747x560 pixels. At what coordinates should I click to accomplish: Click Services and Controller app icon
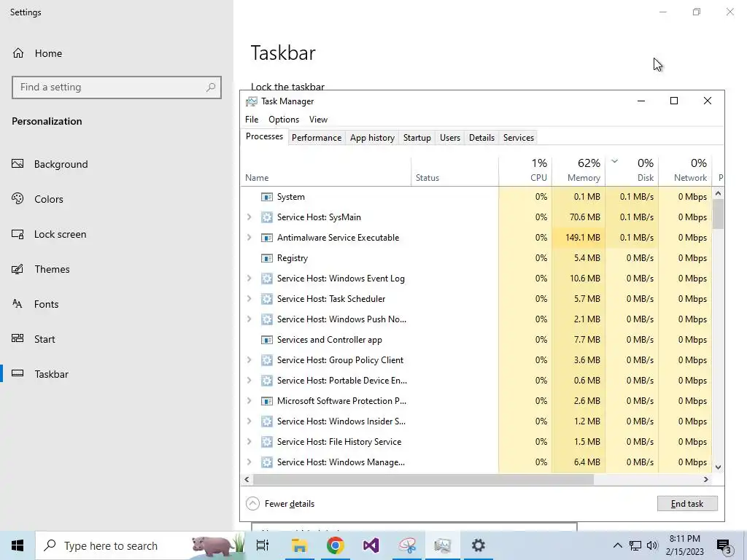pos(267,340)
